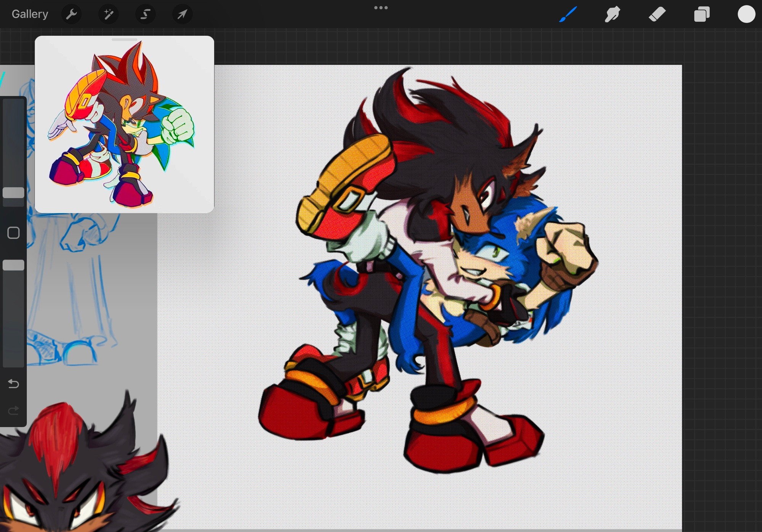Click the brush size slider handle

tap(13, 192)
